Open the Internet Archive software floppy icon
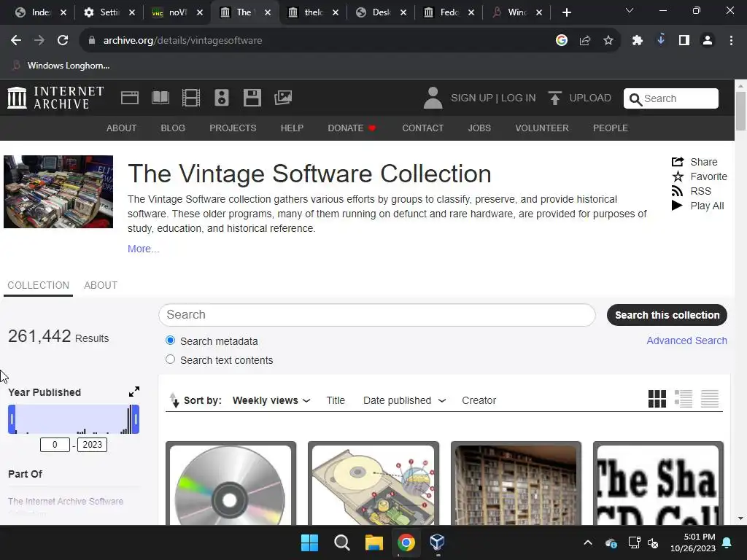Screen dimensions: 747x560 (252, 98)
